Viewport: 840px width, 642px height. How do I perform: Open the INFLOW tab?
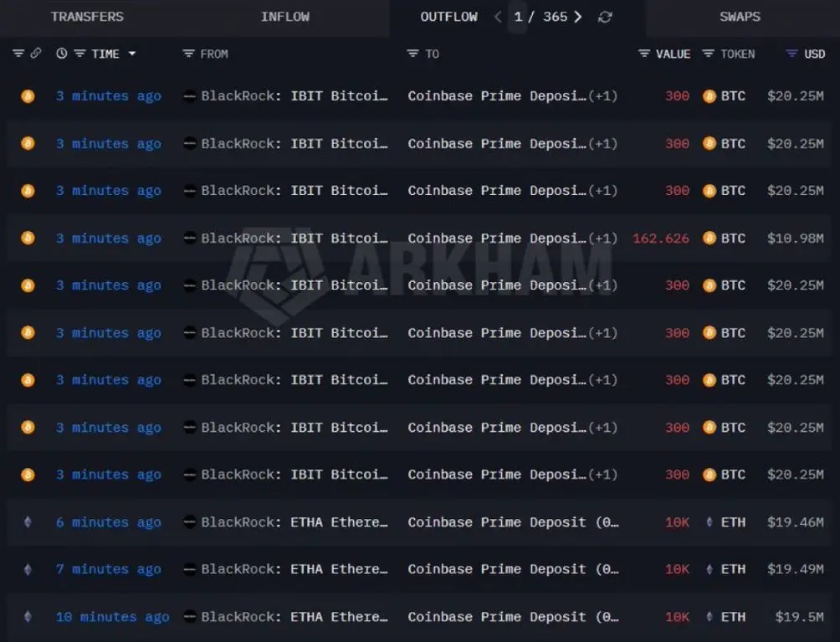[x=285, y=17]
